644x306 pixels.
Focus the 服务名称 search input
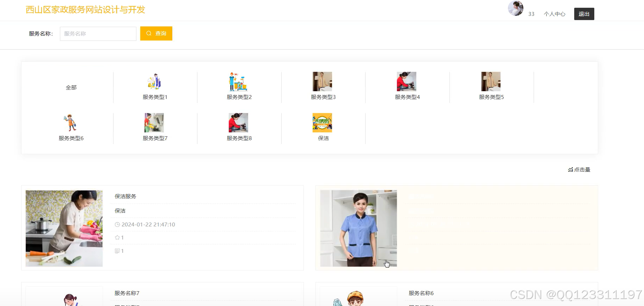pyautogui.click(x=98, y=34)
